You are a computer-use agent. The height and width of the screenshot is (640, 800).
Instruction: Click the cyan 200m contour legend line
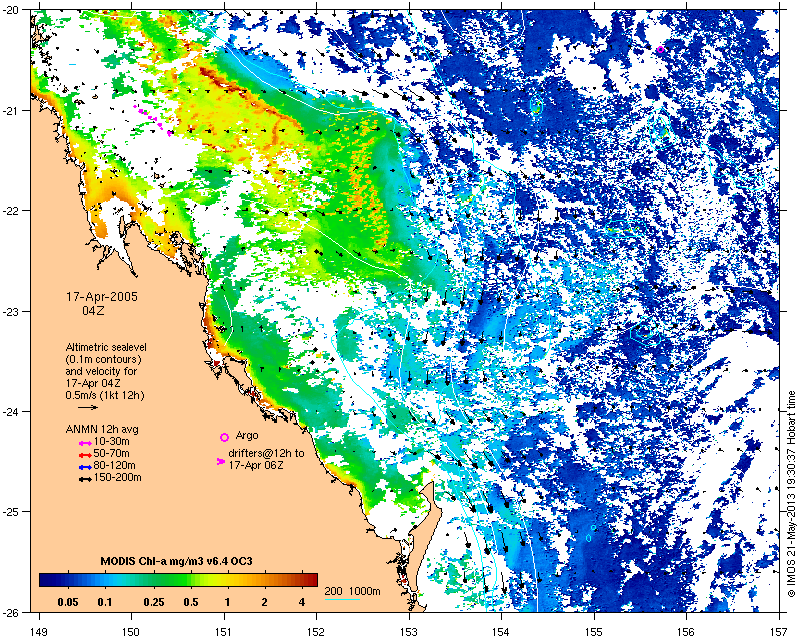[342, 599]
